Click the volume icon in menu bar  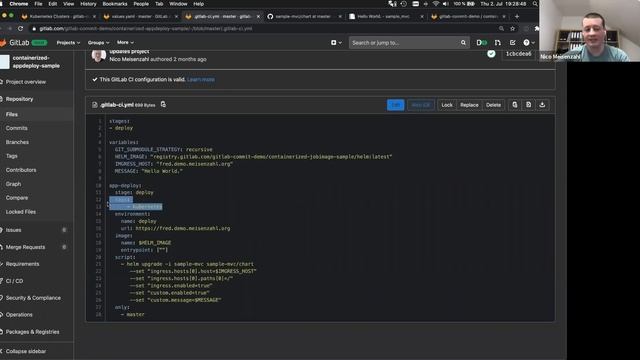(446, 4)
